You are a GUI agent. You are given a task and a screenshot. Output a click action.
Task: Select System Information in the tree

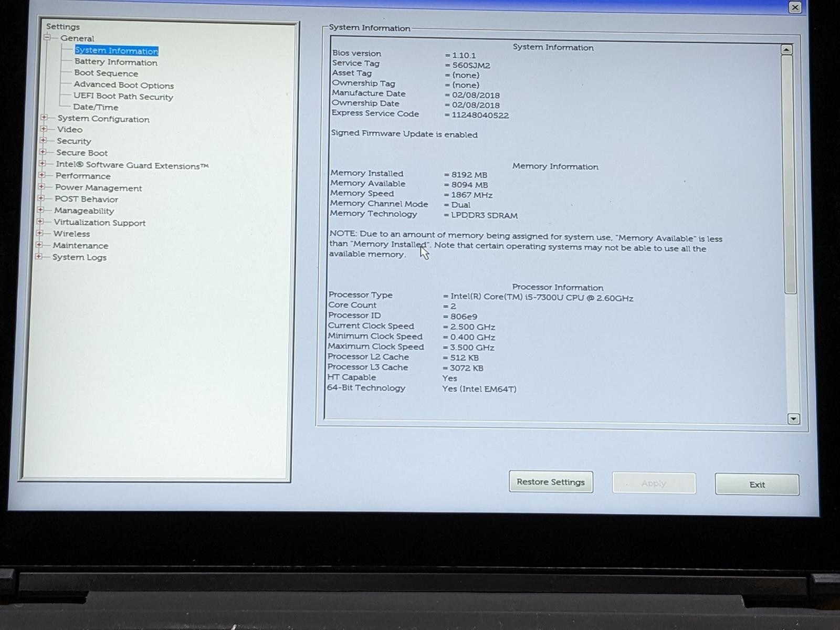(116, 50)
